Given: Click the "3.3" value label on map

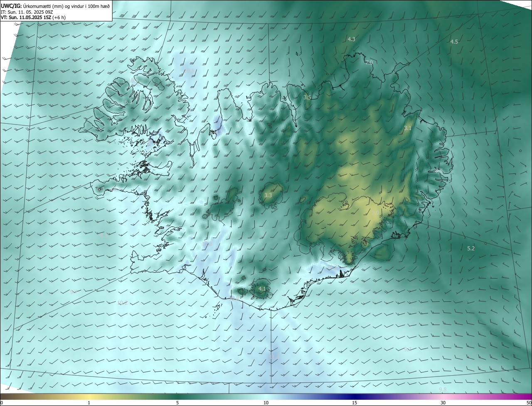Looking at the screenshot, I should click(x=268, y=195).
